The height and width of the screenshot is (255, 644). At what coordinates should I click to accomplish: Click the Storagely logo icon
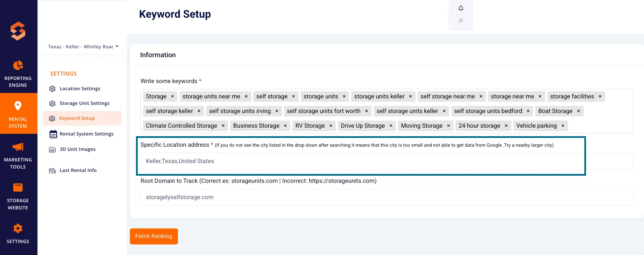[18, 31]
